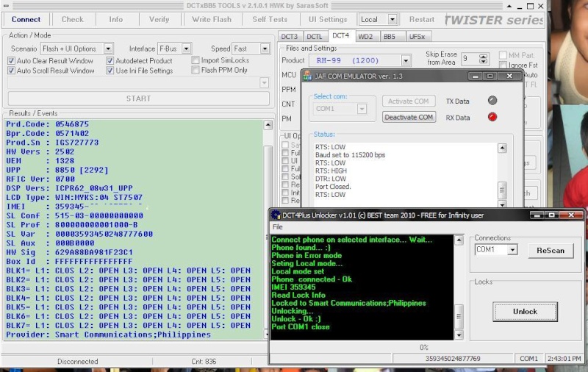588x372 pixels.
Task: Click 'Baud set to 115200 bps' status line
Action: pos(350,155)
